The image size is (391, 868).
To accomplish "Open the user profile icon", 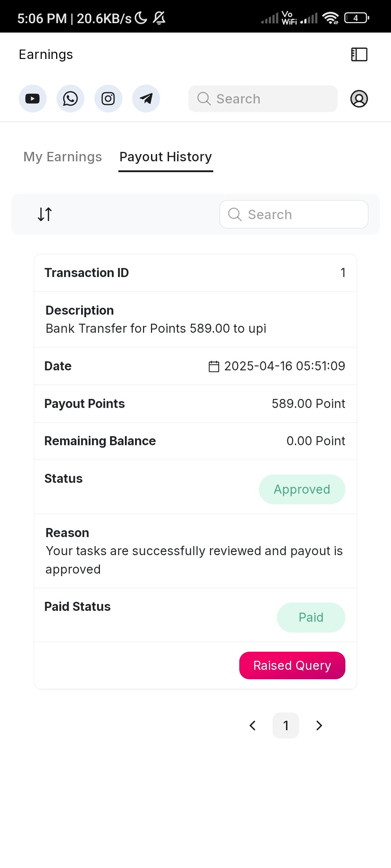I will tap(359, 99).
